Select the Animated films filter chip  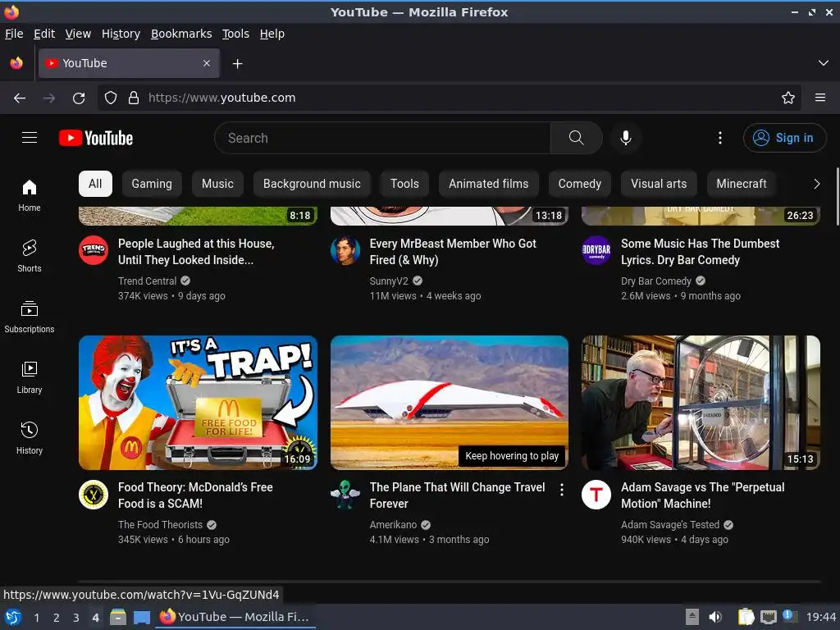[489, 184]
